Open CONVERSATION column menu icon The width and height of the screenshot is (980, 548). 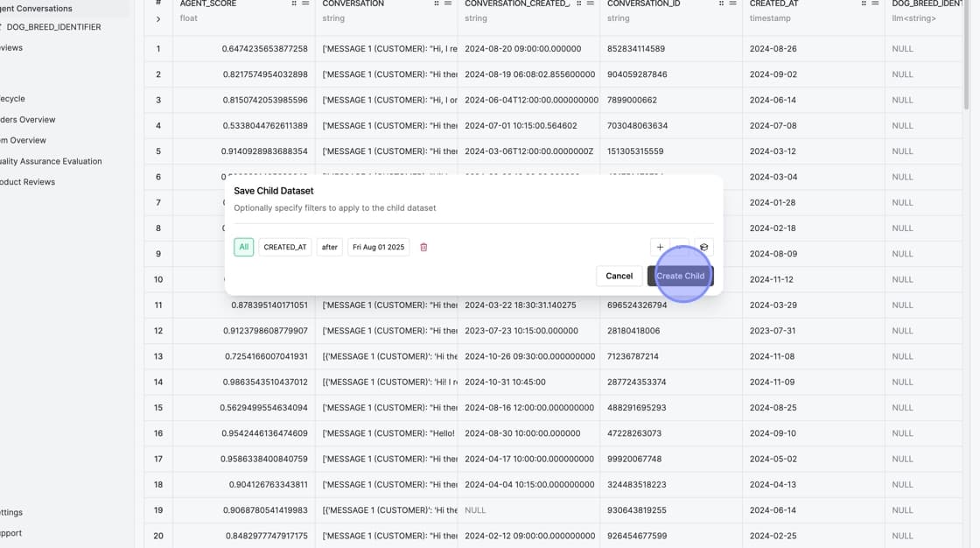(x=448, y=4)
